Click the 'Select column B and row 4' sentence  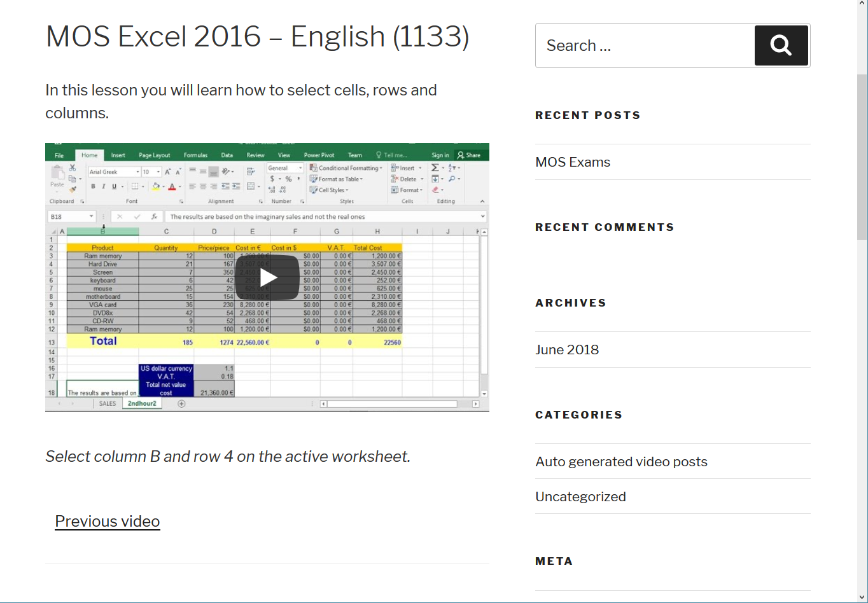pyautogui.click(x=228, y=457)
